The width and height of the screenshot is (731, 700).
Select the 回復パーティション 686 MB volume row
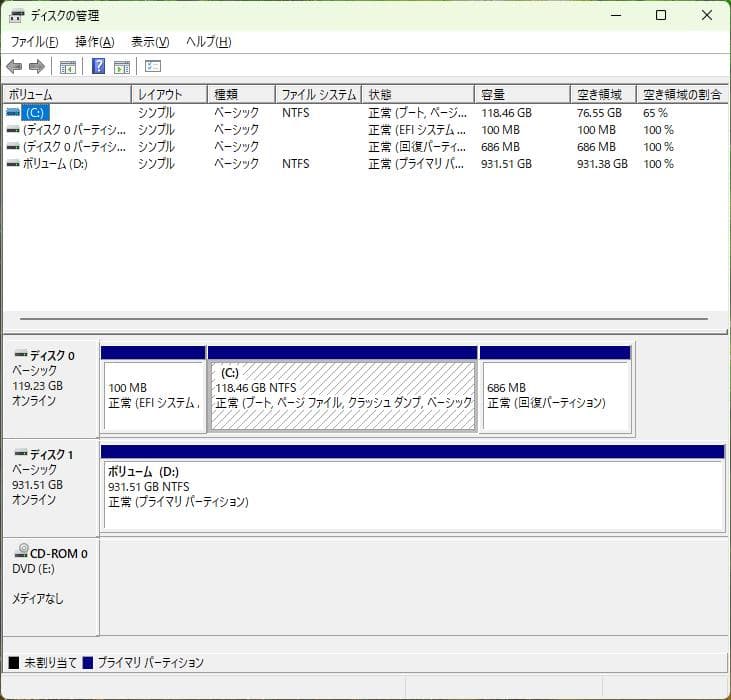point(365,147)
